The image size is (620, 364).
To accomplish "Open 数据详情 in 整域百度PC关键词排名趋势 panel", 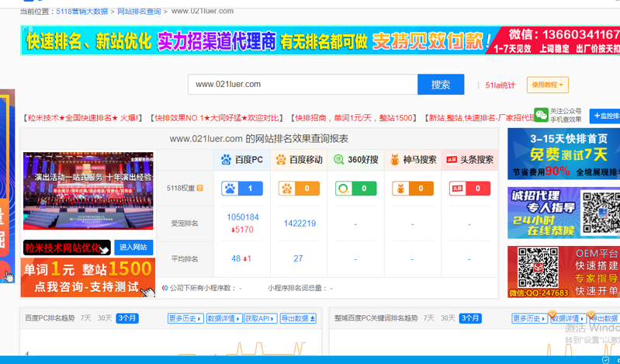I will (568, 318).
